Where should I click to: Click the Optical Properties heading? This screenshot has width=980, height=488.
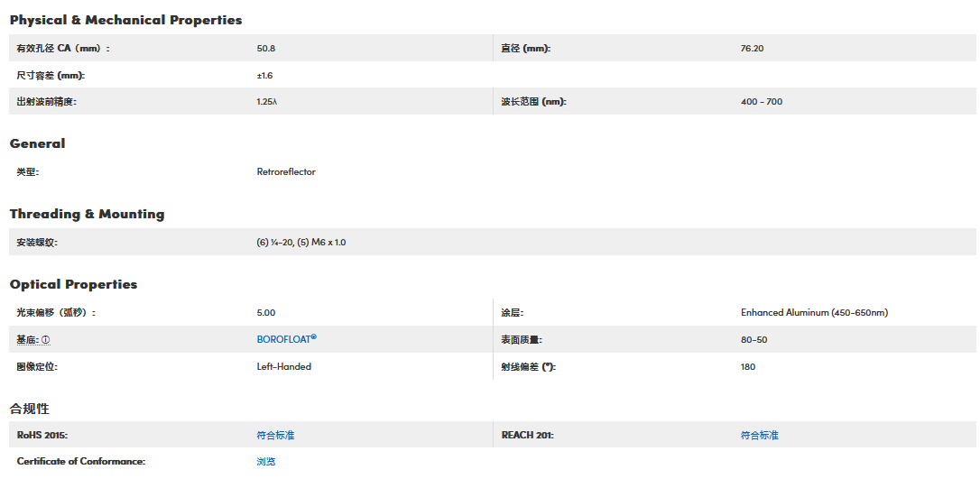pos(73,284)
